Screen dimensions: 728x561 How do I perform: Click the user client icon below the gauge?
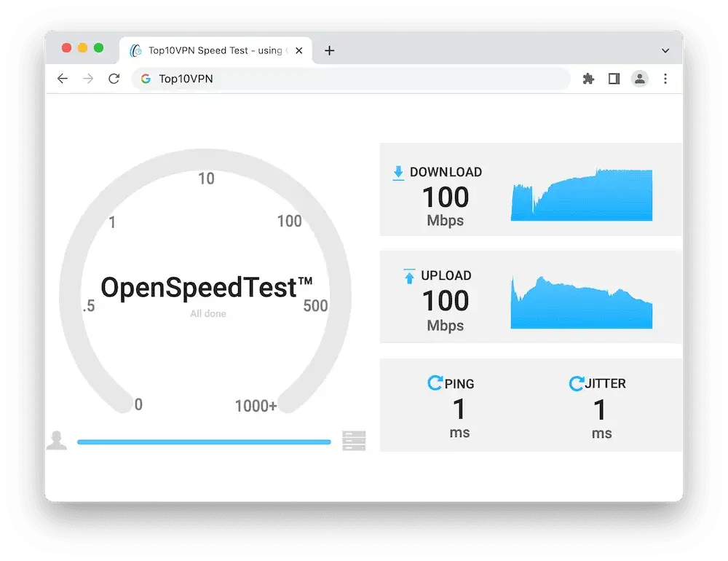[x=58, y=440]
